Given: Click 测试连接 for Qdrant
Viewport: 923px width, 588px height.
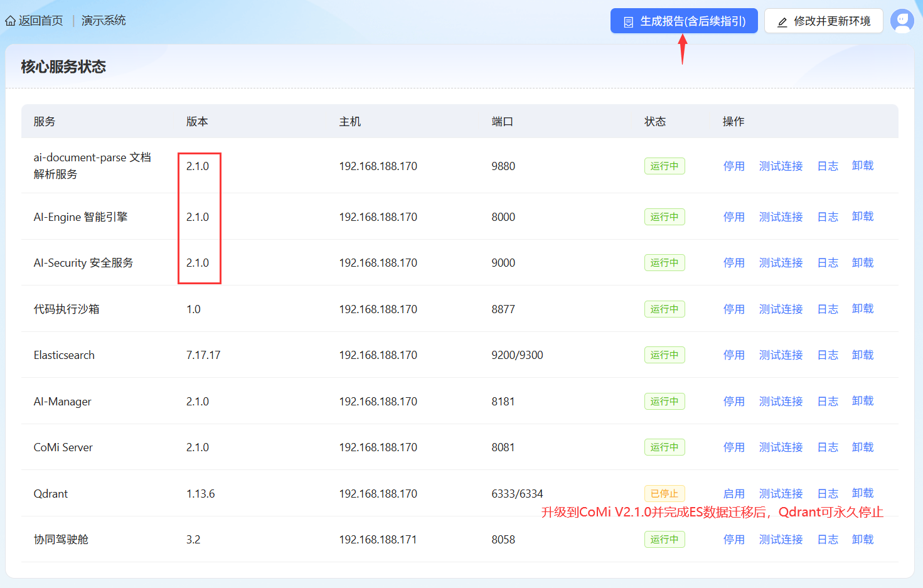Looking at the screenshot, I should coord(781,493).
